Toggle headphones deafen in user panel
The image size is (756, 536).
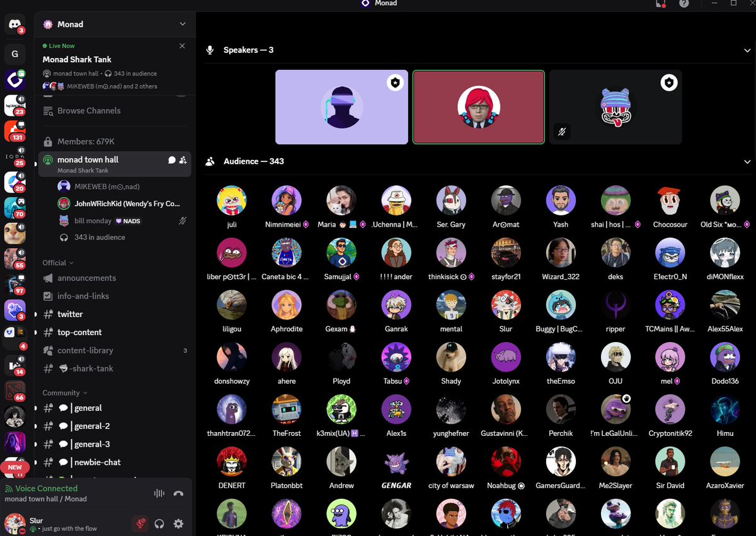click(159, 523)
